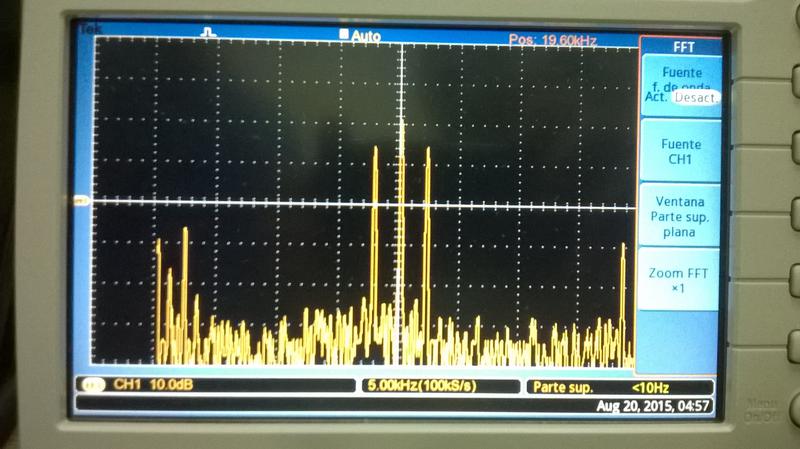Open the Ventana Parte sup. plana selector
The width and height of the screenshot is (800, 449).
pyautogui.click(x=681, y=216)
